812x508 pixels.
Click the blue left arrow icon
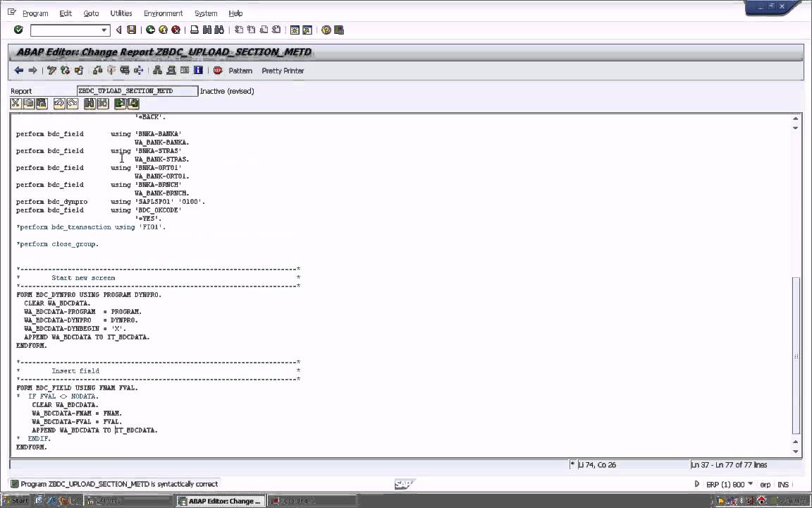[19, 71]
